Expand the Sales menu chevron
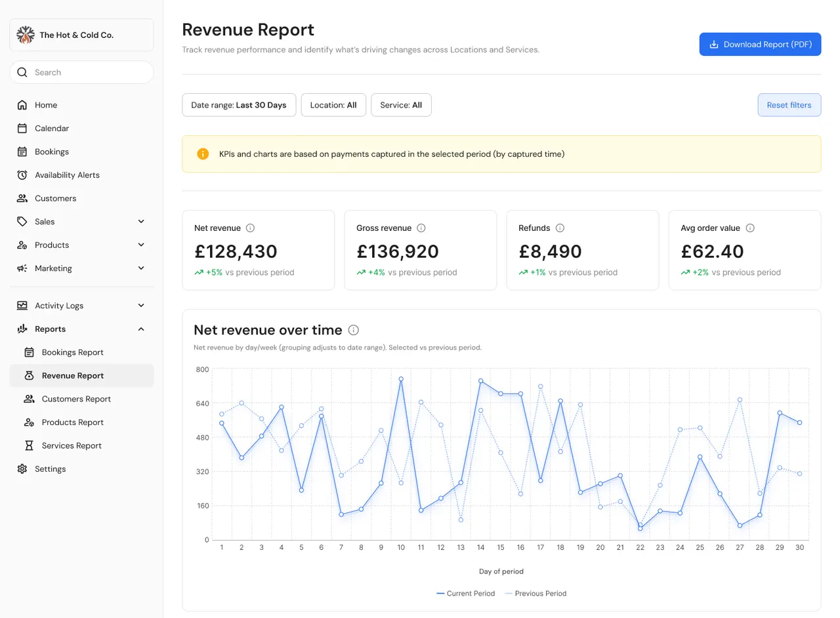This screenshot has width=840, height=618. point(141,222)
